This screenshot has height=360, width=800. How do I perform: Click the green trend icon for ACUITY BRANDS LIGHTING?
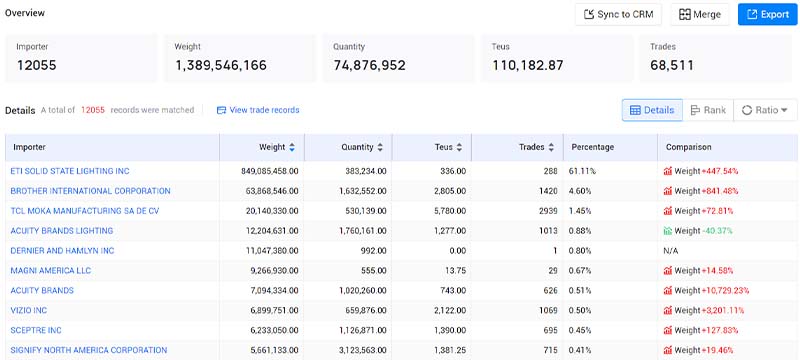coord(668,231)
